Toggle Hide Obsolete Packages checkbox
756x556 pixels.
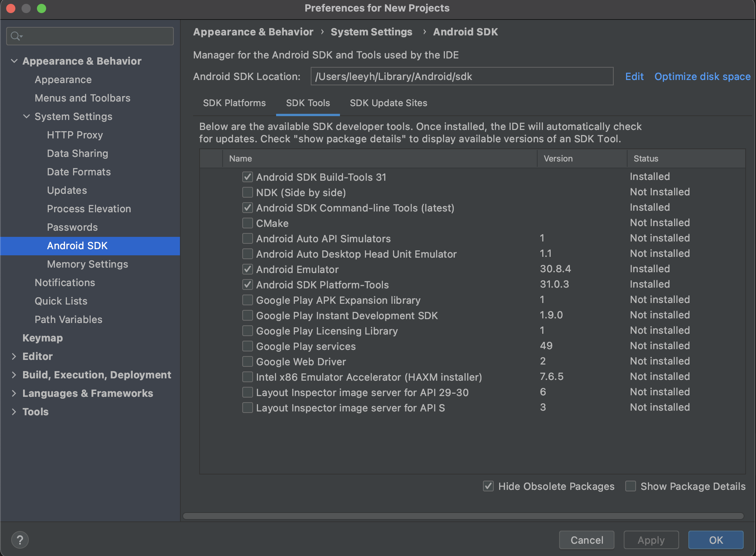(x=488, y=486)
